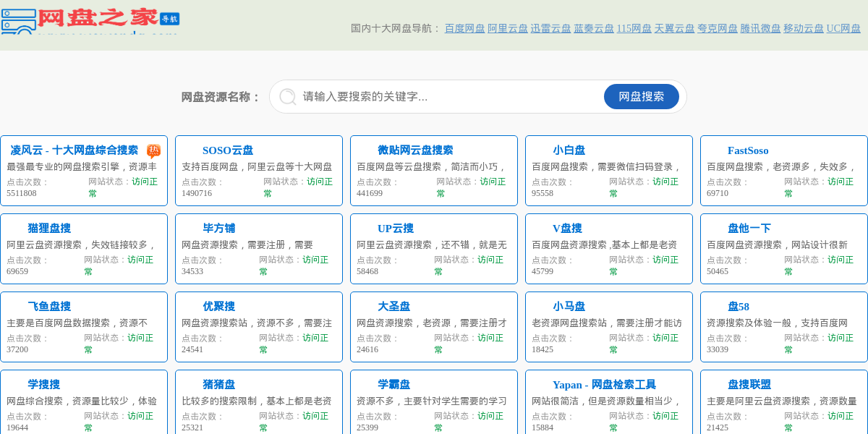
Task: Visit the 115网盘 header link
Action: tap(634, 29)
